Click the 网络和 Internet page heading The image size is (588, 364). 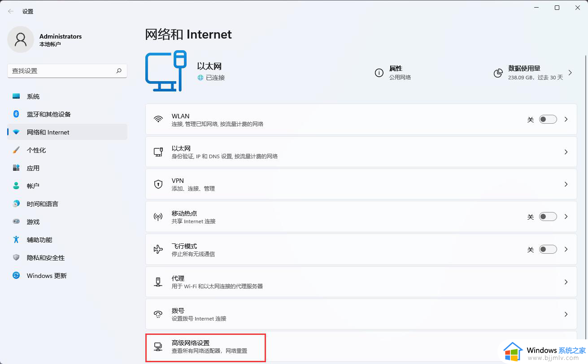(188, 35)
